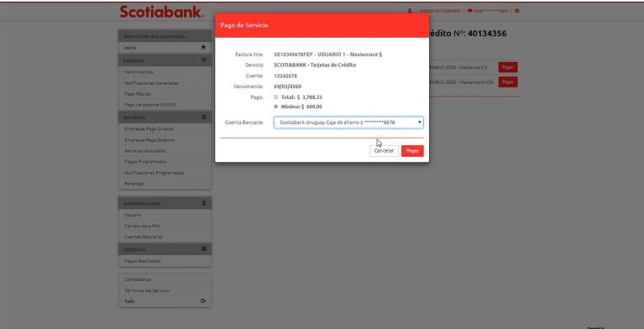The width and height of the screenshot is (644, 329).
Task: Click the person icon in Administración header
Action: (x=204, y=203)
